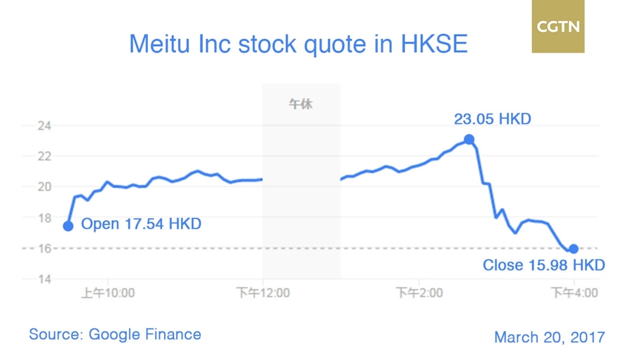Click the Close 15.98 HKD label
This screenshot has height=363, width=644.
543,265
